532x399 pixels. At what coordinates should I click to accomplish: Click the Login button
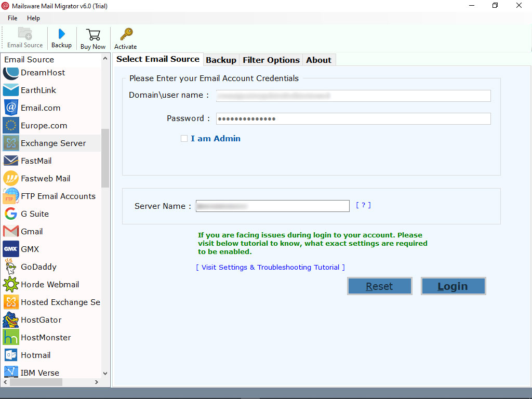coord(453,286)
